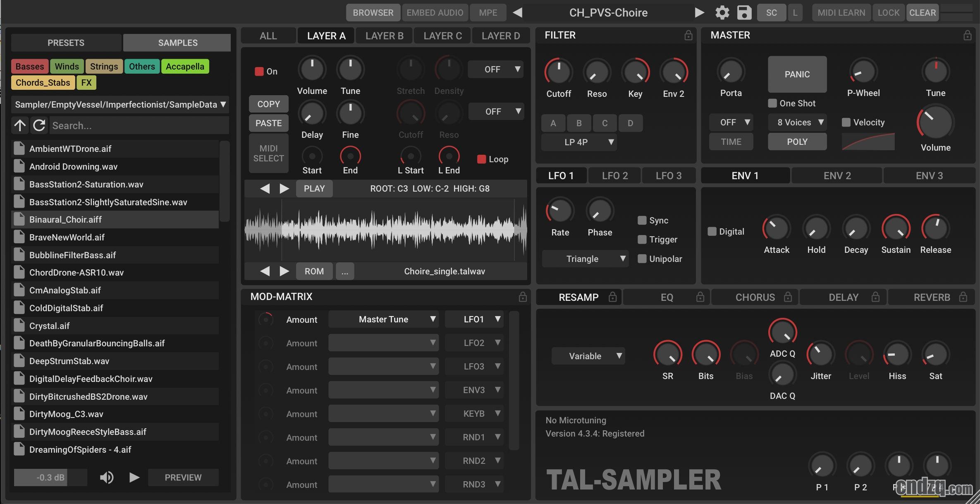Open the settings gear icon

[x=722, y=12]
